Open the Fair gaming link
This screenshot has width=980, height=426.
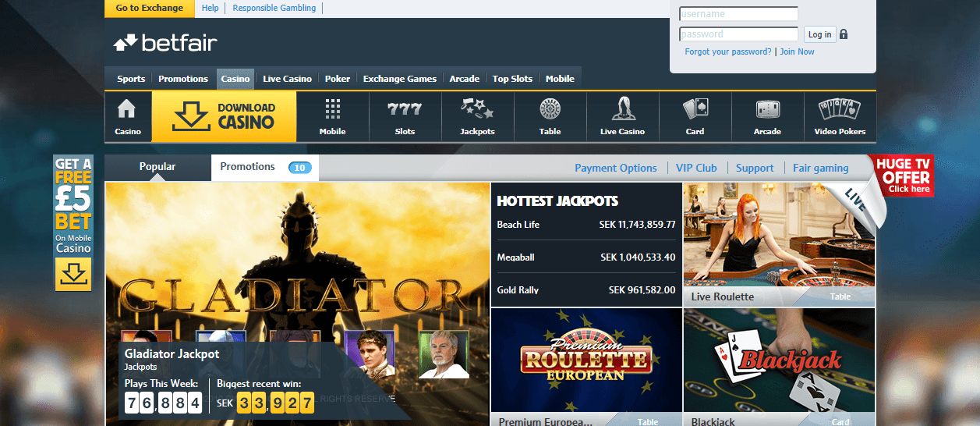click(x=821, y=168)
